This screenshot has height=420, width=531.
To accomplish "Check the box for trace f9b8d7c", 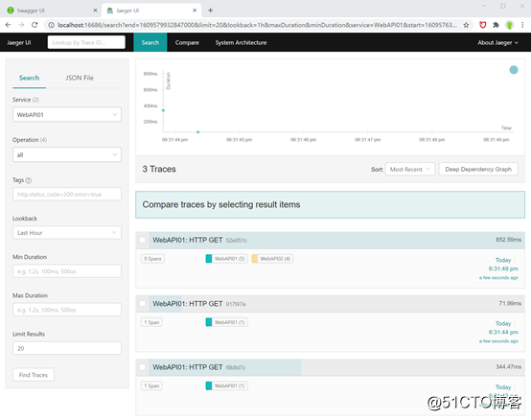I will tap(143, 367).
